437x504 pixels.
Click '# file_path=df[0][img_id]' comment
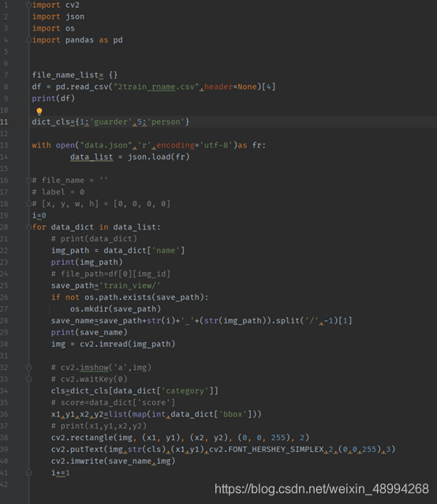[110, 274]
